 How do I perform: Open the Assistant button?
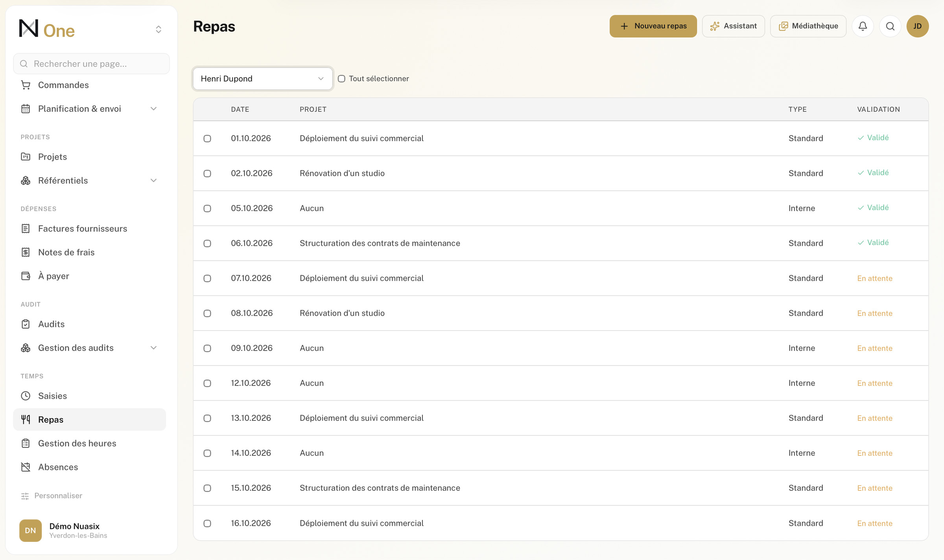734,26
